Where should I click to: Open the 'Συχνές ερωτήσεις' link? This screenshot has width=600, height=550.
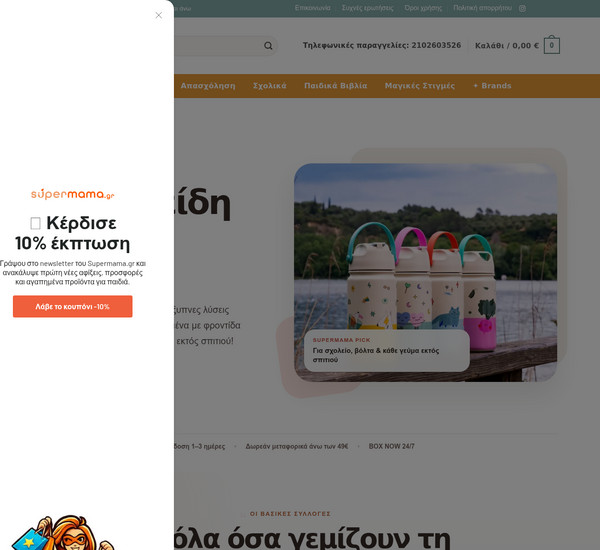click(367, 8)
